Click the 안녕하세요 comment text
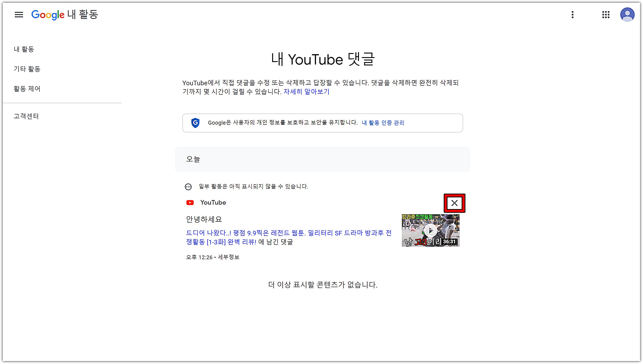Image resolution: width=643 pixels, height=364 pixels. [x=204, y=219]
